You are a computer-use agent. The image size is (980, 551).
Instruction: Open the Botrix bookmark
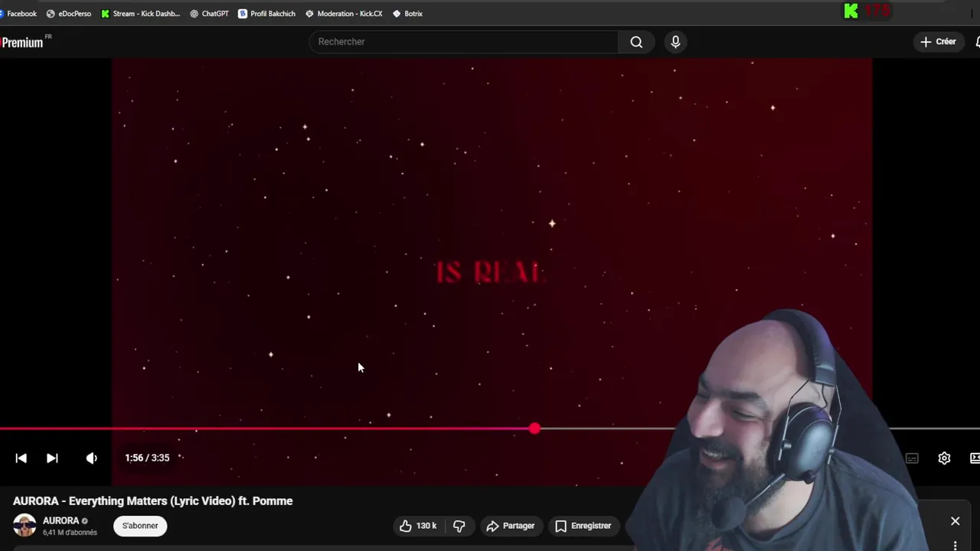tap(407, 14)
